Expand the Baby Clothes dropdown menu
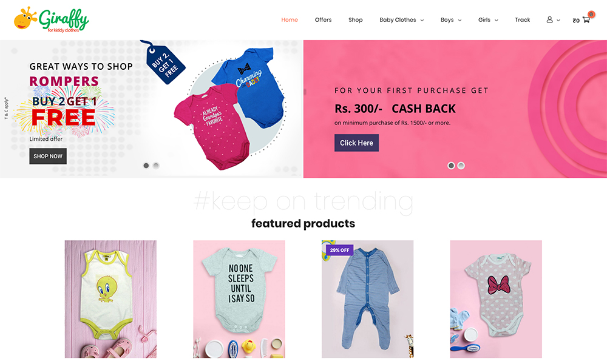Viewport: 607px width, 364px height. coord(401,20)
